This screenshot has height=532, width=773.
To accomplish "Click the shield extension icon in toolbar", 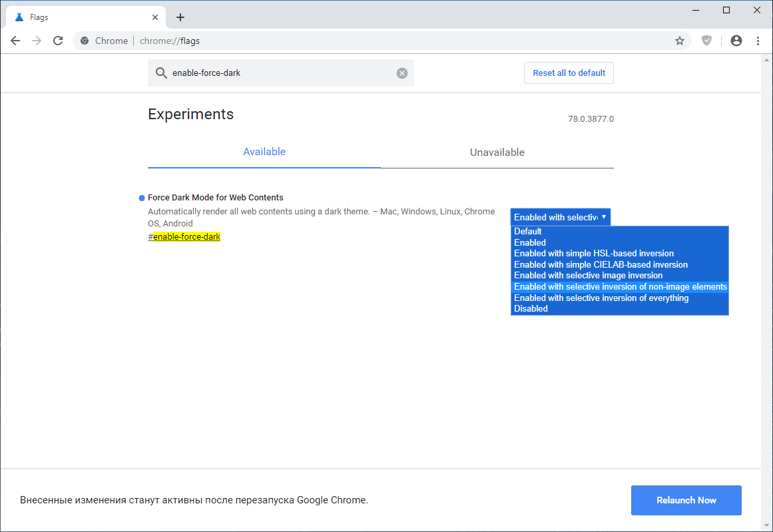I will pyautogui.click(x=706, y=41).
